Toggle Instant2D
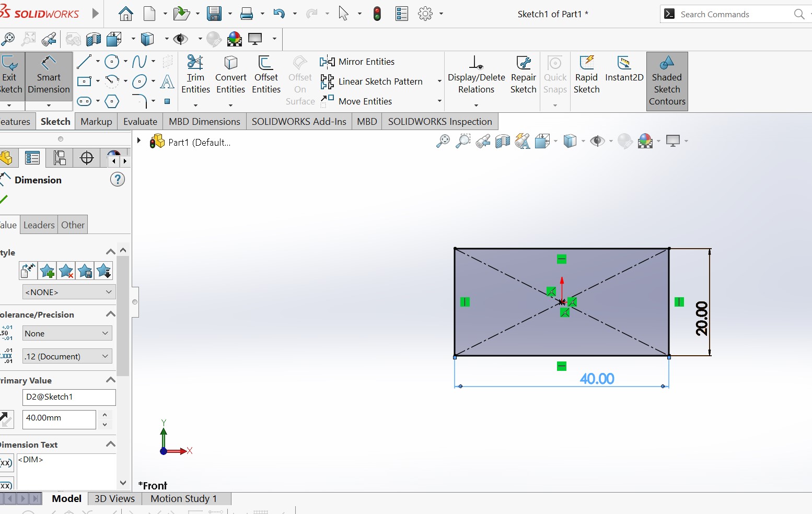Image resolution: width=812 pixels, height=514 pixels. tap(624, 69)
